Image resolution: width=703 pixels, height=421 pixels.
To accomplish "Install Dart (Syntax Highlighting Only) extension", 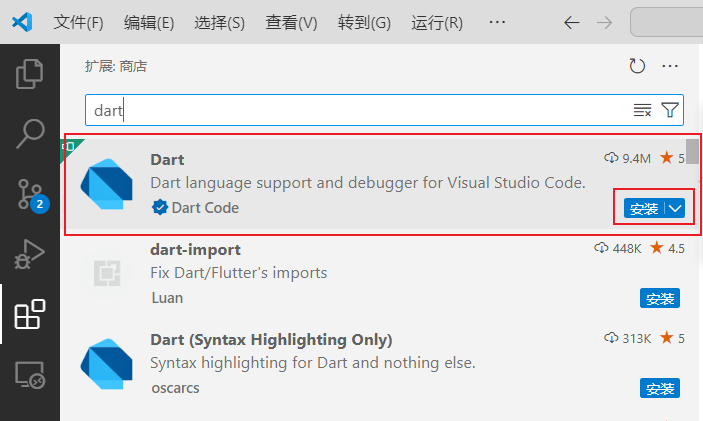I will 660,388.
